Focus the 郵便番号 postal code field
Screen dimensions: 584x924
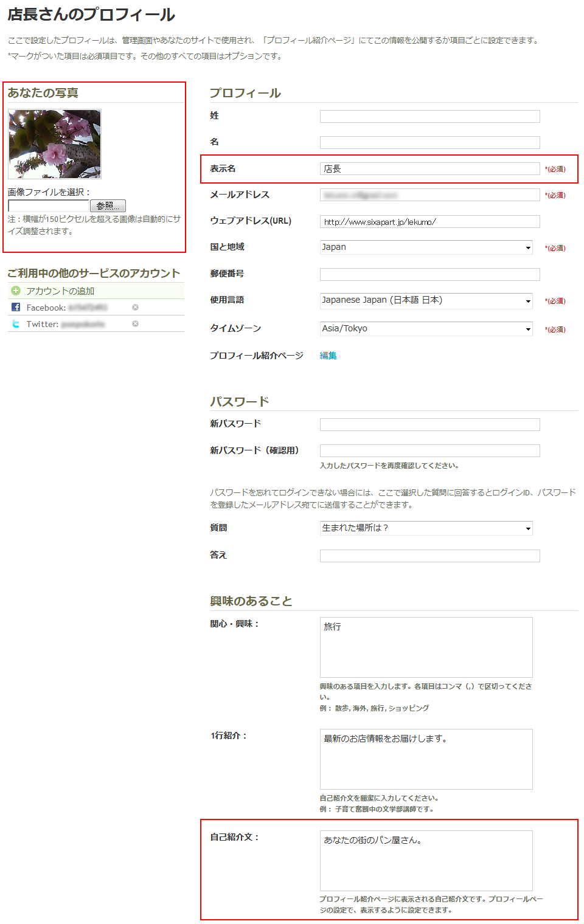430,274
